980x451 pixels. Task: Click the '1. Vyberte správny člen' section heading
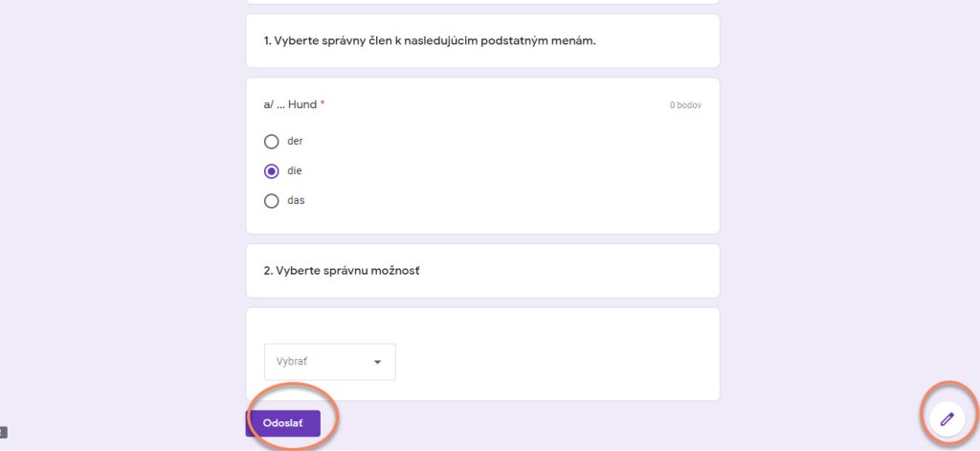coord(430,41)
